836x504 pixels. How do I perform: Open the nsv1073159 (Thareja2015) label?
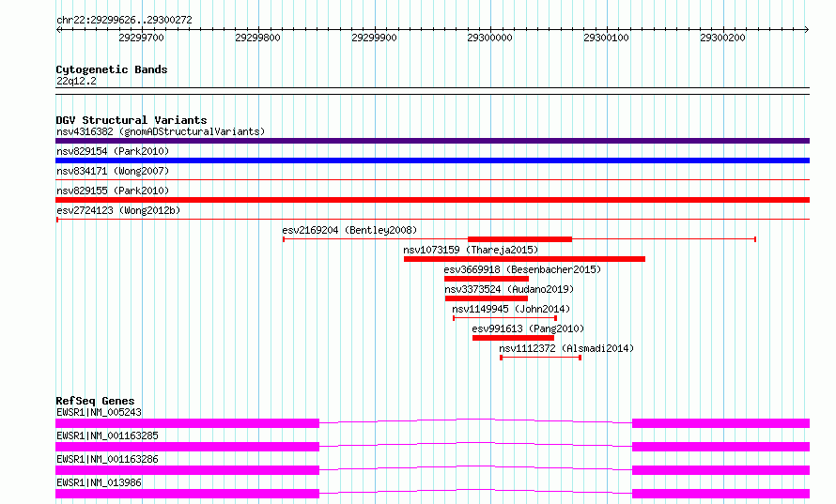(x=471, y=250)
